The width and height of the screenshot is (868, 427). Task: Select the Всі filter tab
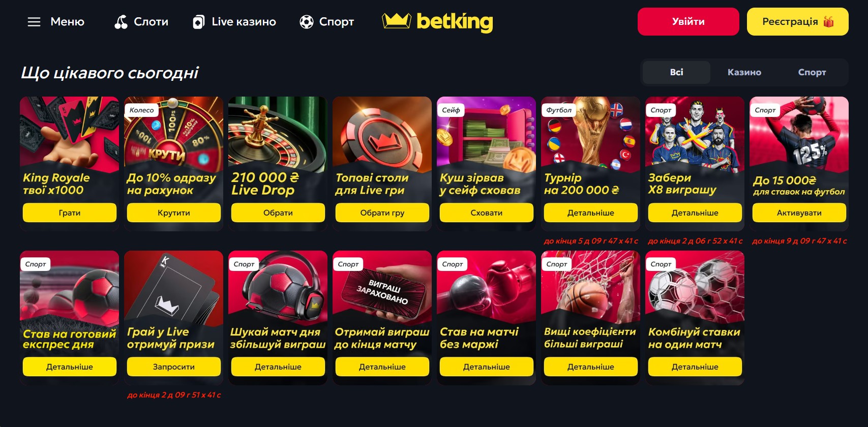point(676,72)
